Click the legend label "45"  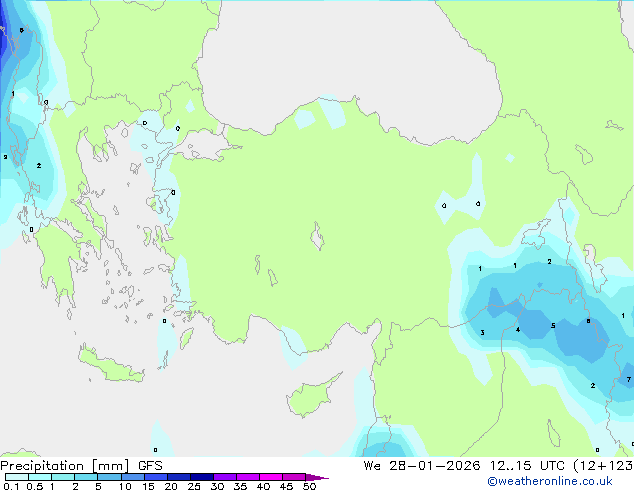[x=286, y=486]
